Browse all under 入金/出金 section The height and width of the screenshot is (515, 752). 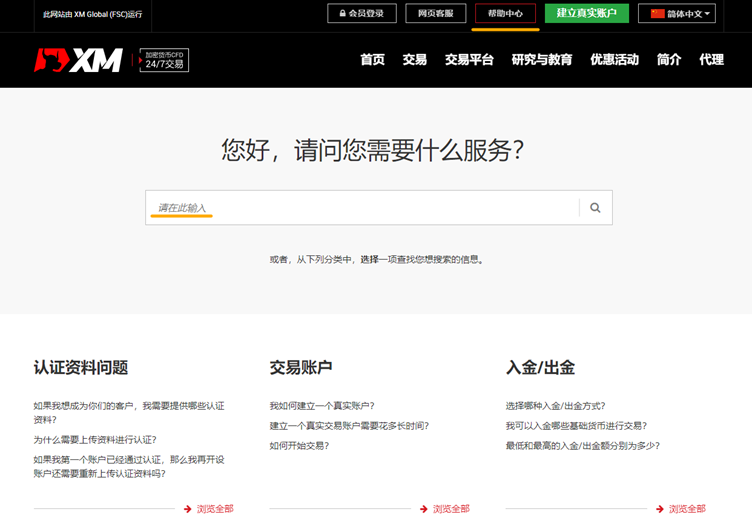pyautogui.click(x=681, y=509)
